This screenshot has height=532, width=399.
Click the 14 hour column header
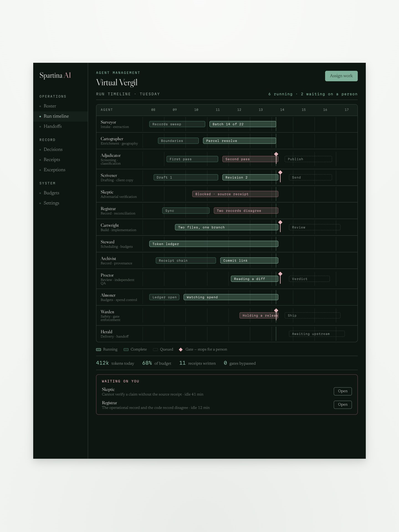(x=282, y=110)
